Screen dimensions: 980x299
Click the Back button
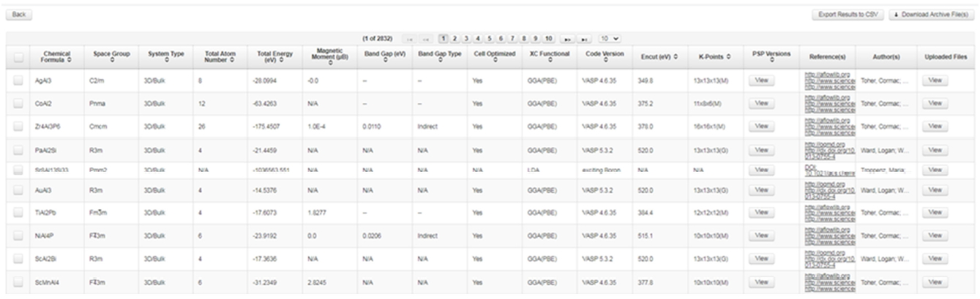(x=18, y=15)
